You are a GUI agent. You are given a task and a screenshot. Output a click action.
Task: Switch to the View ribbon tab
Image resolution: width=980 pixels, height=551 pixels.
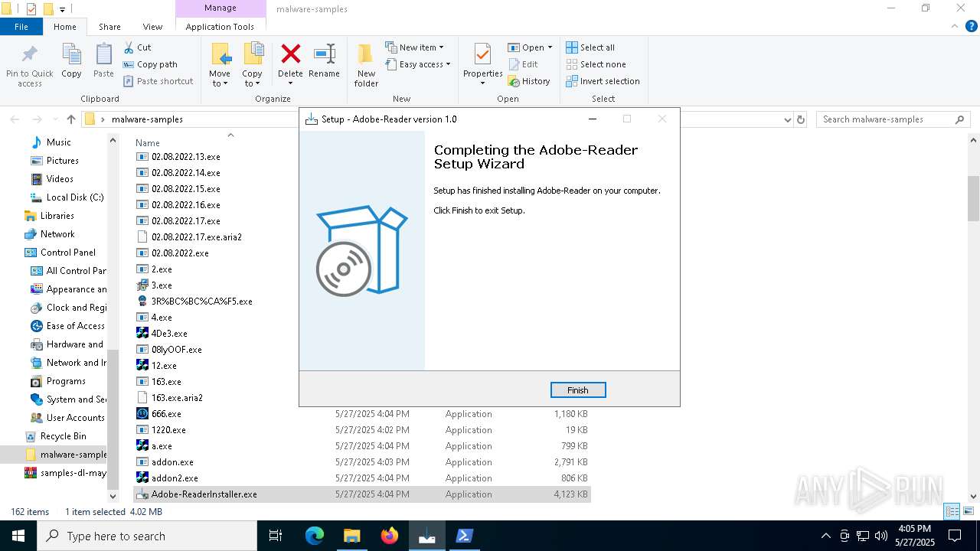coord(152,27)
